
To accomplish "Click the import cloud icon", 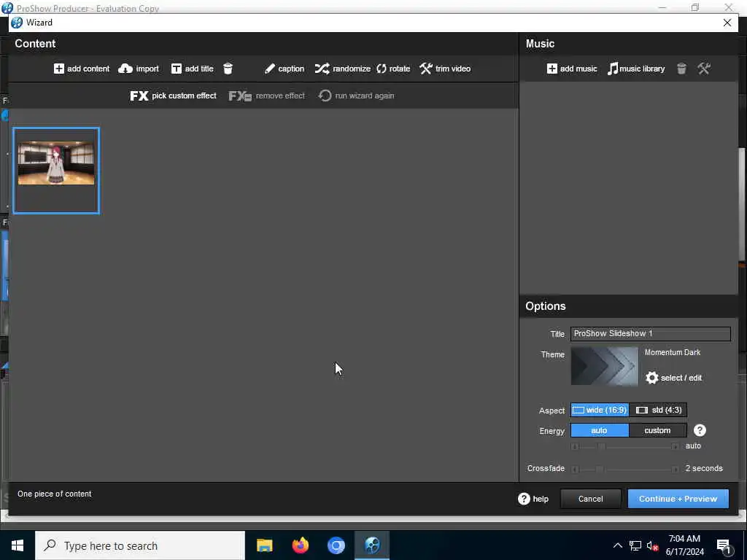I will (125, 69).
